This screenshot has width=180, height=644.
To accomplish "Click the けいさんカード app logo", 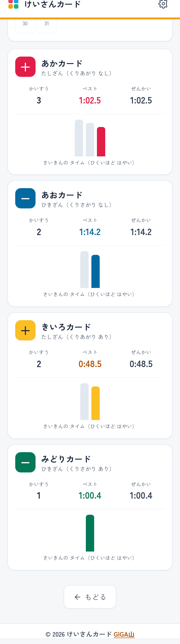I will pyautogui.click(x=13, y=4).
